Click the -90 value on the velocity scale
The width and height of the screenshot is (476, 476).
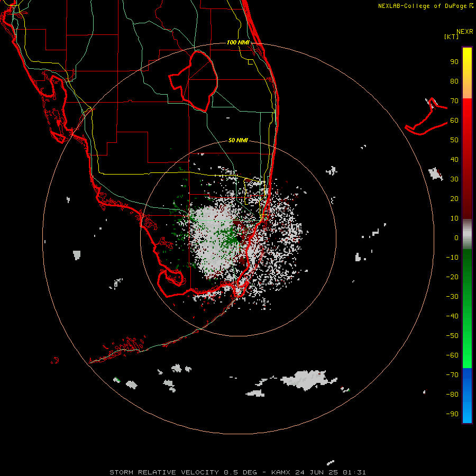click(452, 414)
